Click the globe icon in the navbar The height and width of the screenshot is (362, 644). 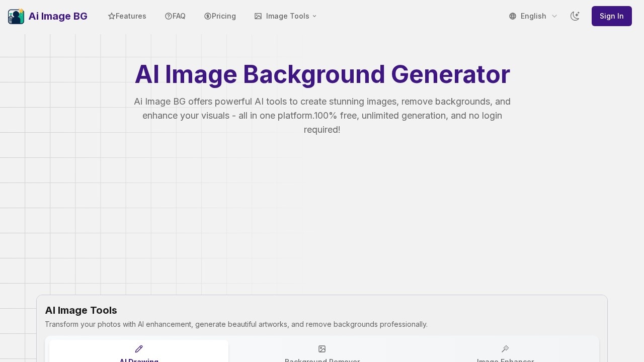point(513,16)
